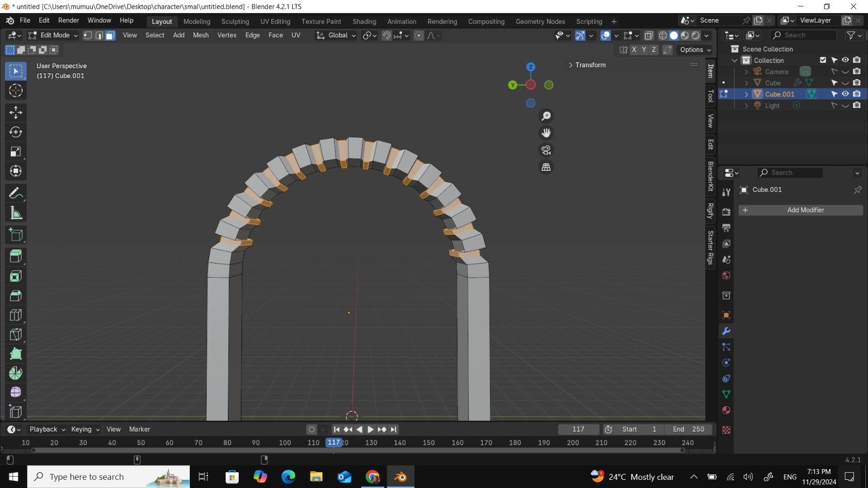Select the Smooth tool
Screen dimensions: 868x488
coord(16,392)
